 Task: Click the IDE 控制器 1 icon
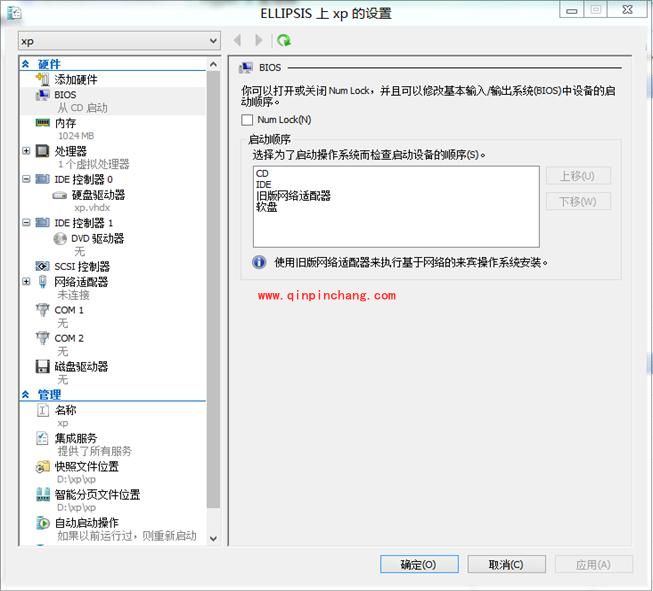[x=42, y=222]
